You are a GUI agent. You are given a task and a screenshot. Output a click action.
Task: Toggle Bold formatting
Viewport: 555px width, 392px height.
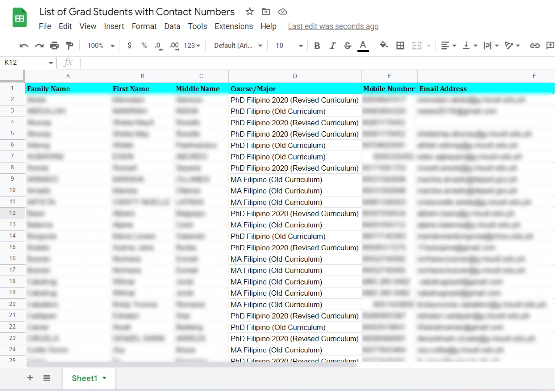click(317, 46)
